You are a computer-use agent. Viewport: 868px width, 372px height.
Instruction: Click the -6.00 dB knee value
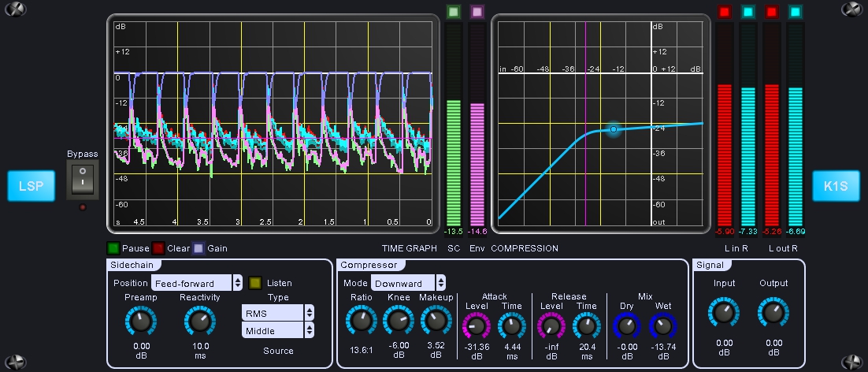[399, 345]
